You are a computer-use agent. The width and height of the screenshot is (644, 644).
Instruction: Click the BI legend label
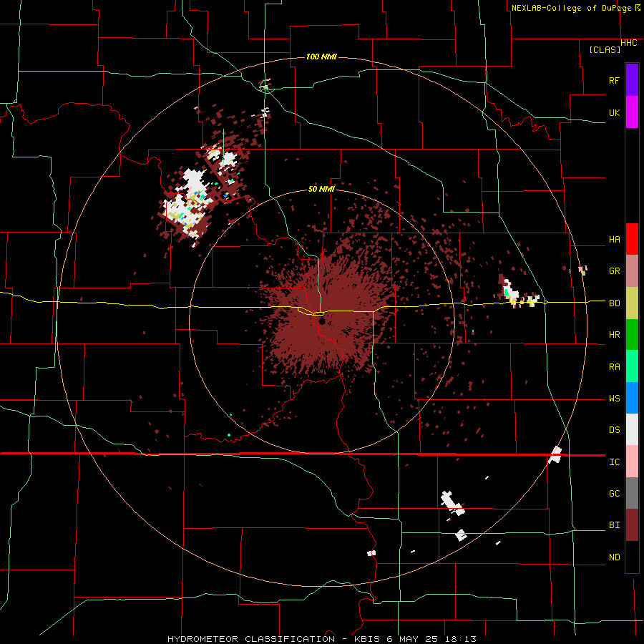pos(615,525)
